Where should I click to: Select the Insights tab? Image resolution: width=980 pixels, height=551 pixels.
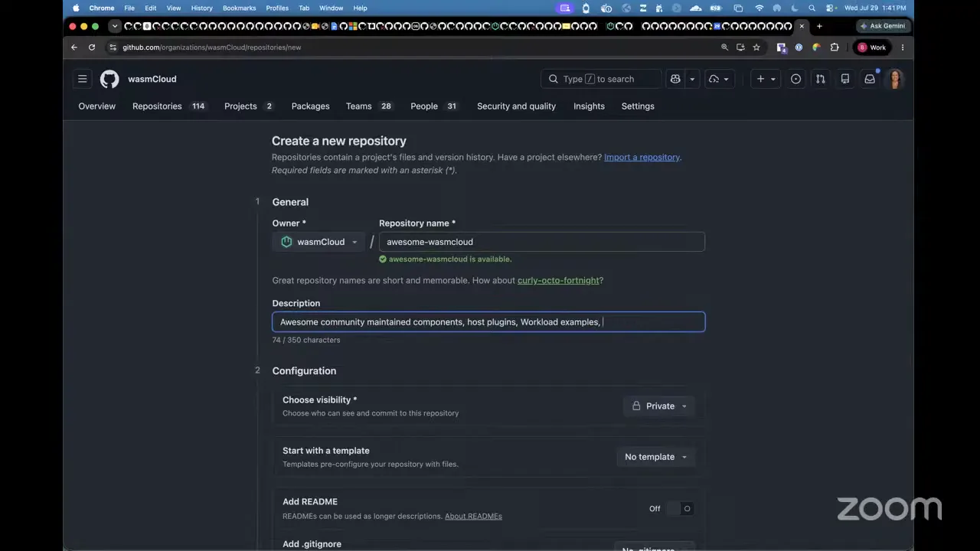click(x=589, y=106)
